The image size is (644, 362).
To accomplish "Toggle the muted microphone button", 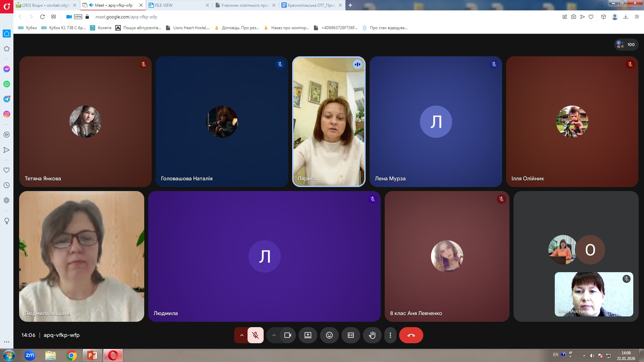I will point(255,335).
